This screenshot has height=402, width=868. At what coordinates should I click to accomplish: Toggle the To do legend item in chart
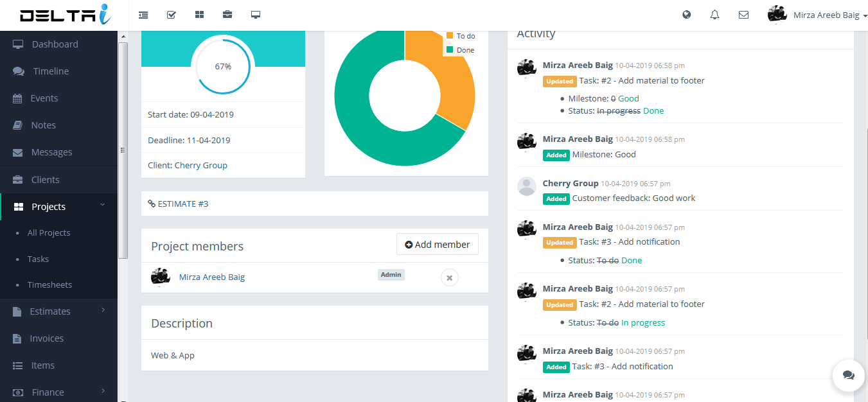tap(460, 36)
